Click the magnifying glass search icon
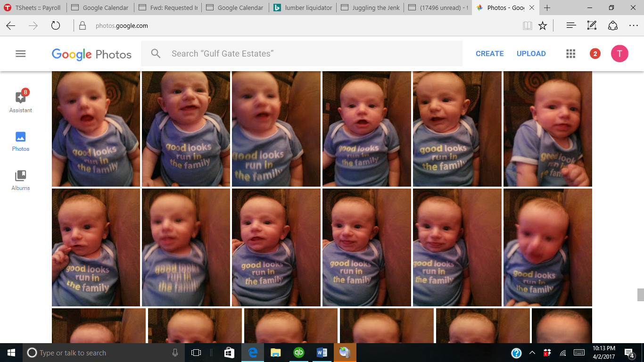The image size is (644, 362). click(156, 54)
